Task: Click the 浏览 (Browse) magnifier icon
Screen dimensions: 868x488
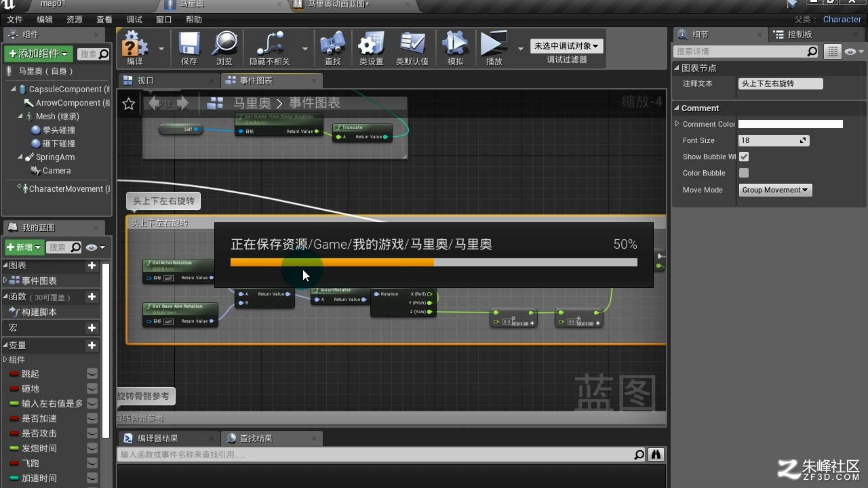Action: 224,44
